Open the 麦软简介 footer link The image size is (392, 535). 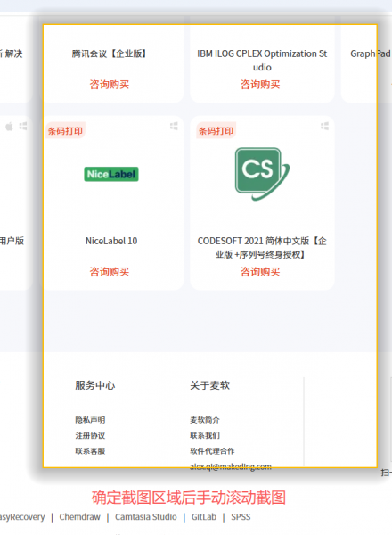pos(205,420)
